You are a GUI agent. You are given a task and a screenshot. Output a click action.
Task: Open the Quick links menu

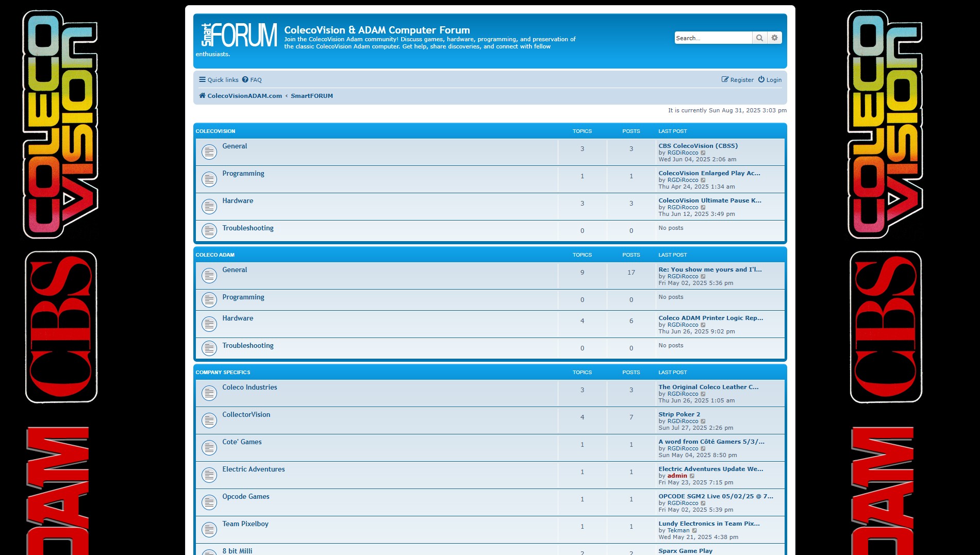pyautogui.click(x=218, y=79)
